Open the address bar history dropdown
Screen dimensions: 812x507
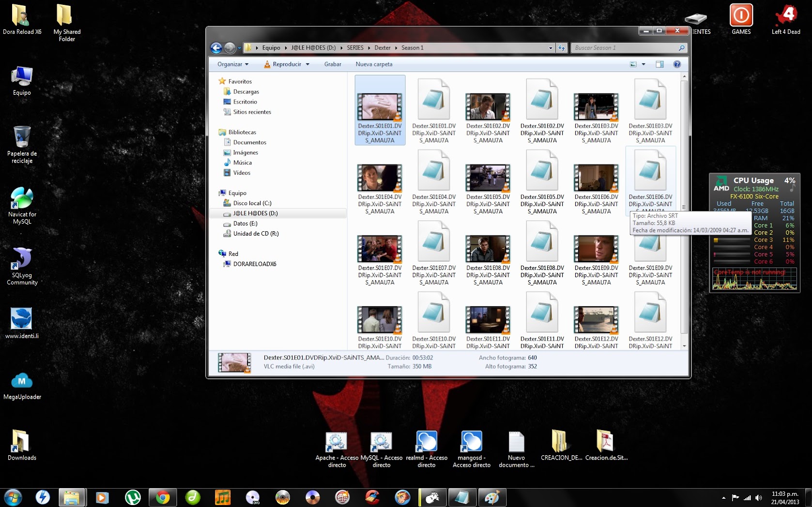[551, 48]
